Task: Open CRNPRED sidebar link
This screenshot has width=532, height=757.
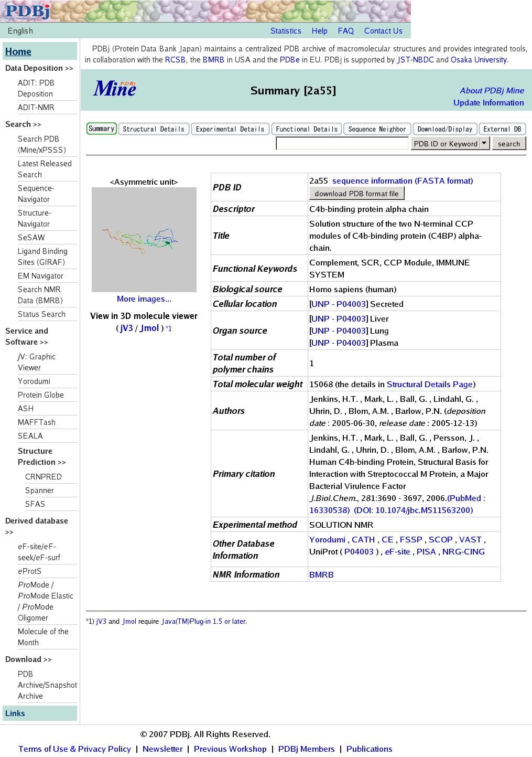Action: (44, 477)
